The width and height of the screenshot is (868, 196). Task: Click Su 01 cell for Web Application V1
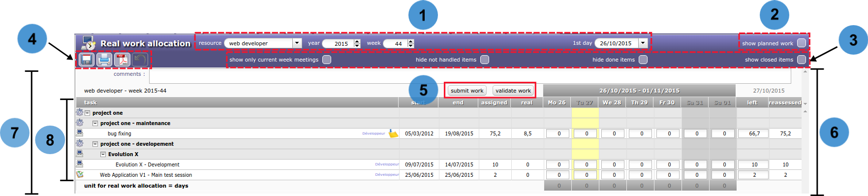[x=723, y=175]
